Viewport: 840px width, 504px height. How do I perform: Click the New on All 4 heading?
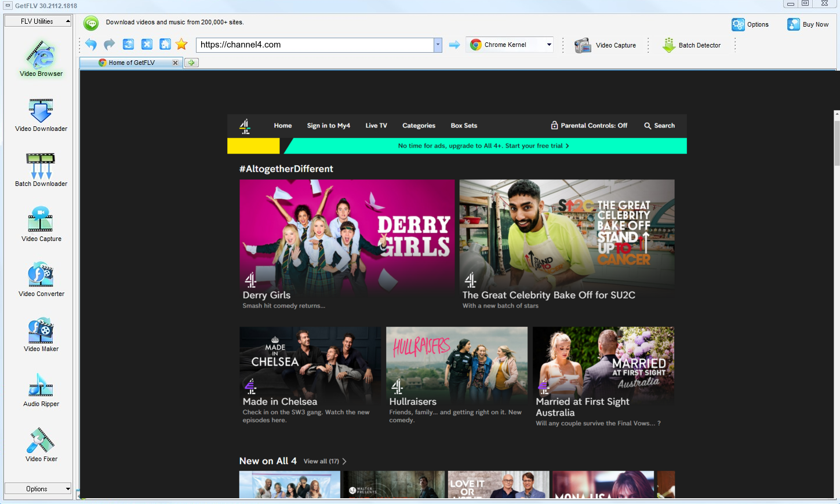pos(268,461)
